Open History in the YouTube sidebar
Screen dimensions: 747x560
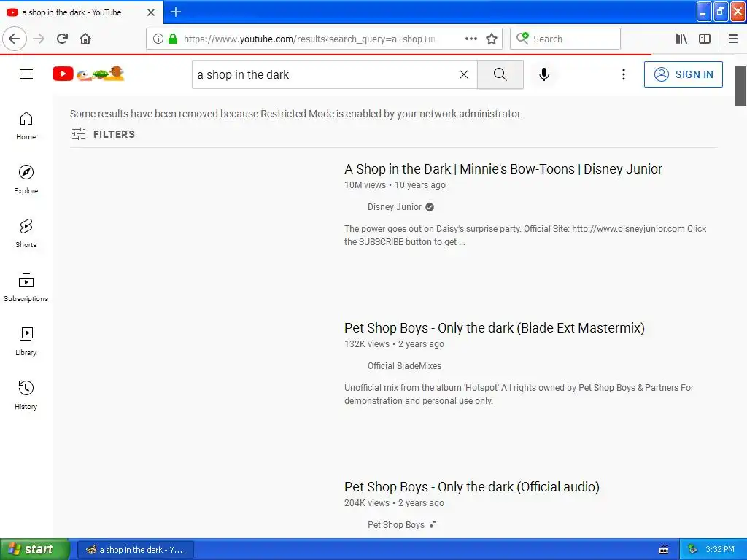point(26,395)
